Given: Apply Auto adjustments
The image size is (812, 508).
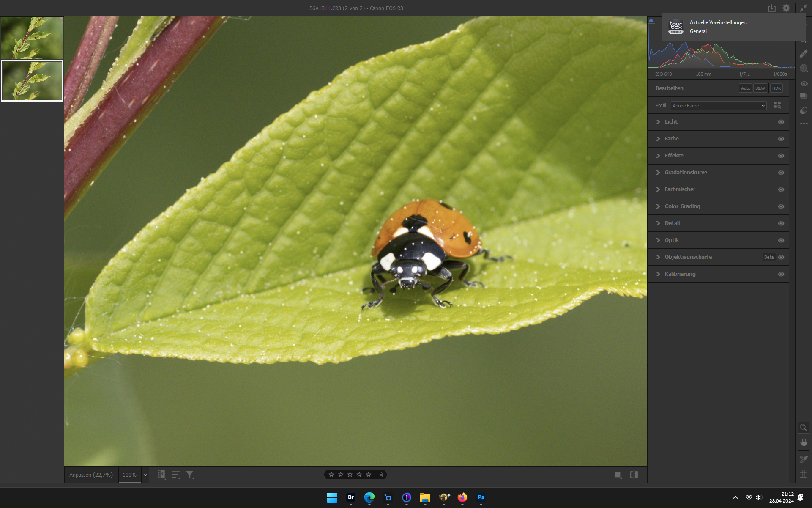Looking at the screenshot, I should (745, 88).
